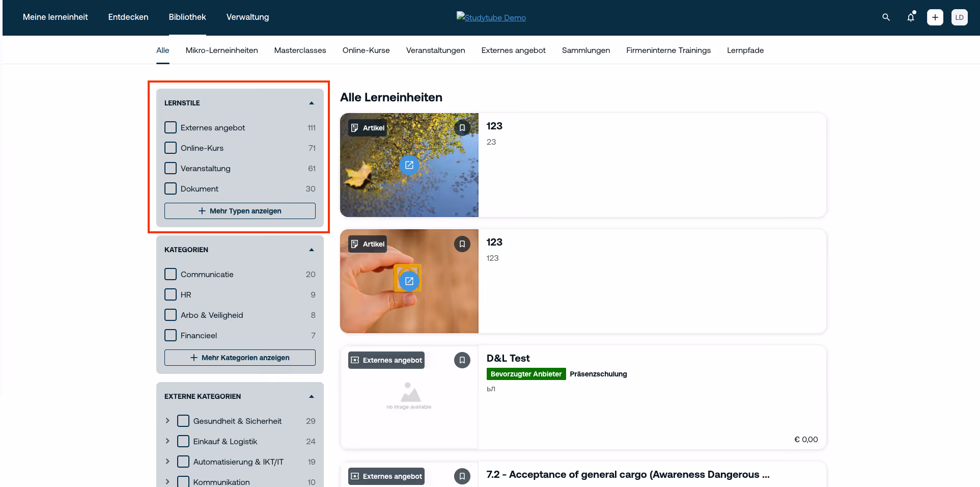Click Mehr Typen anzeigen button

tap(240, 211)
